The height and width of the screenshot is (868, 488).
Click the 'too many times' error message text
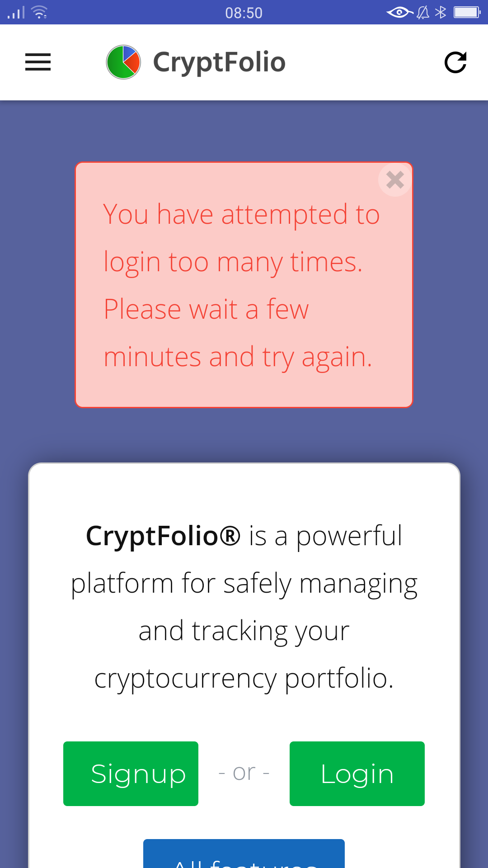(233, 262)
